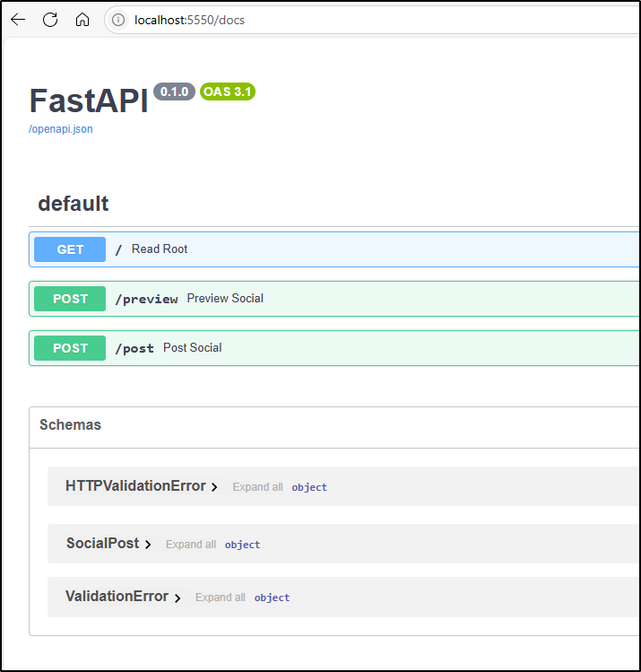Click Expand all next to SocialPost
This screenshot has height=672, width=641.
191,545
